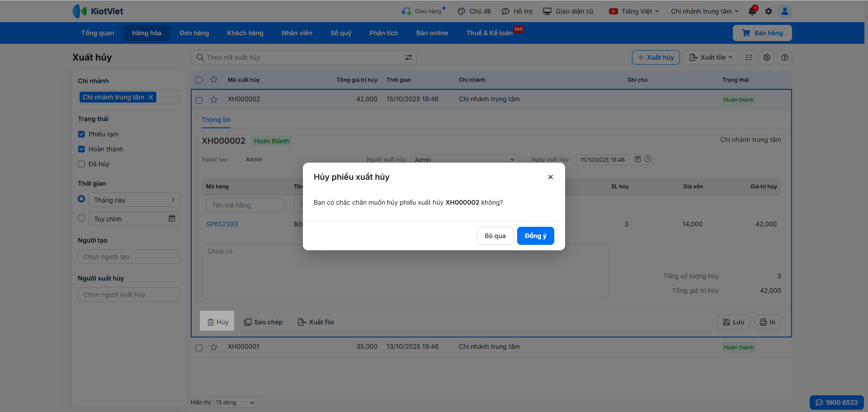Select the Tùy chỉnh radio option
This screenshot has height=412, width=868.
tap(81, 218)
